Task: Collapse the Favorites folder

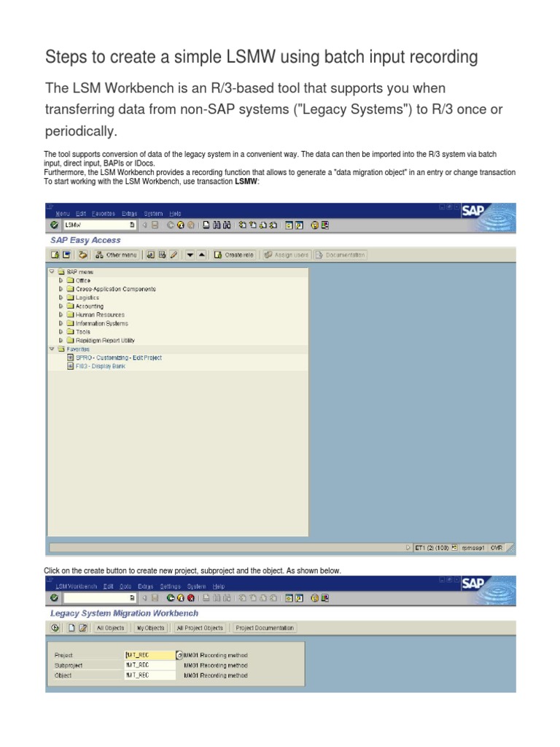Action: coord(52,349)
